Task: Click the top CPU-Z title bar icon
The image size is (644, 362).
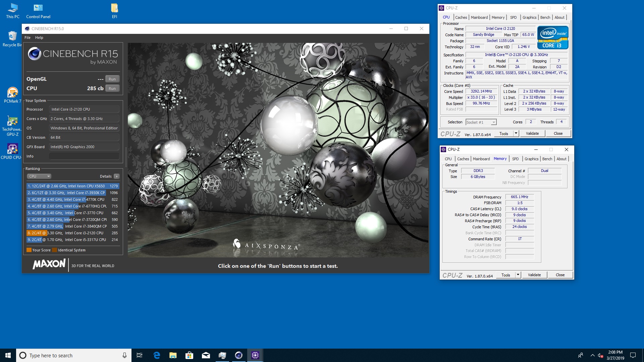Action: 441,8
